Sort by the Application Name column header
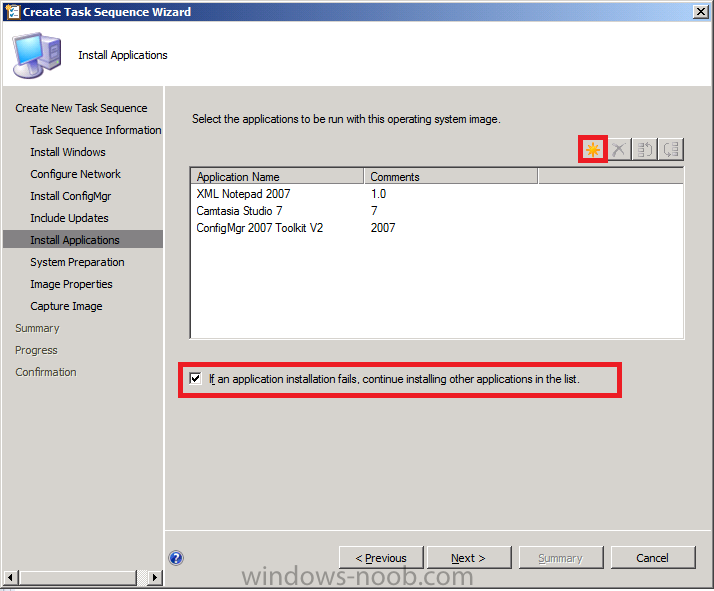 (x=277, y=177)
